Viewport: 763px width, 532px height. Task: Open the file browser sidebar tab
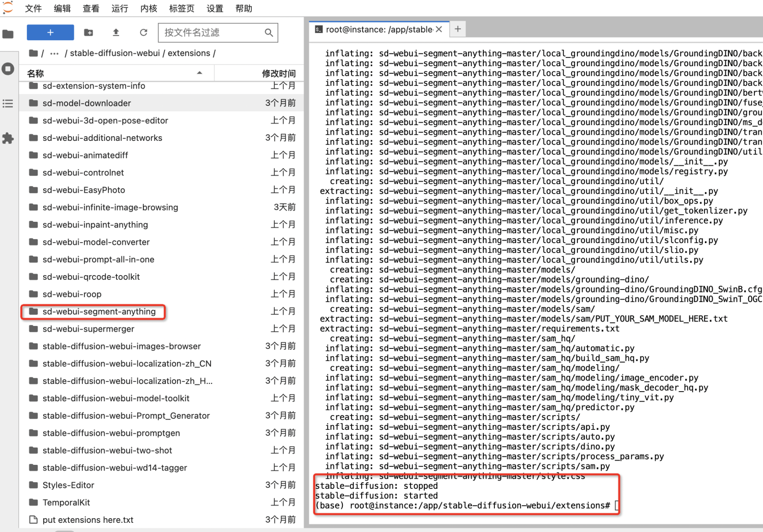[8, 34]
